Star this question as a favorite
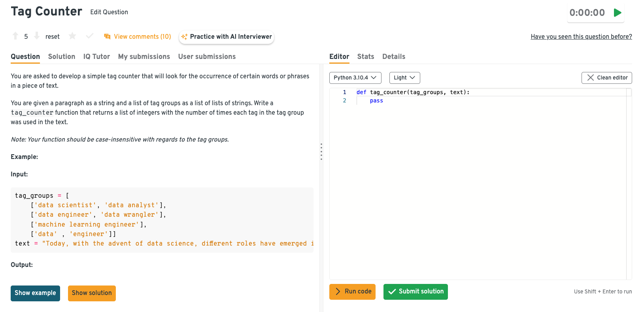This screenshot has width=644, height=312. coord(72,36)
